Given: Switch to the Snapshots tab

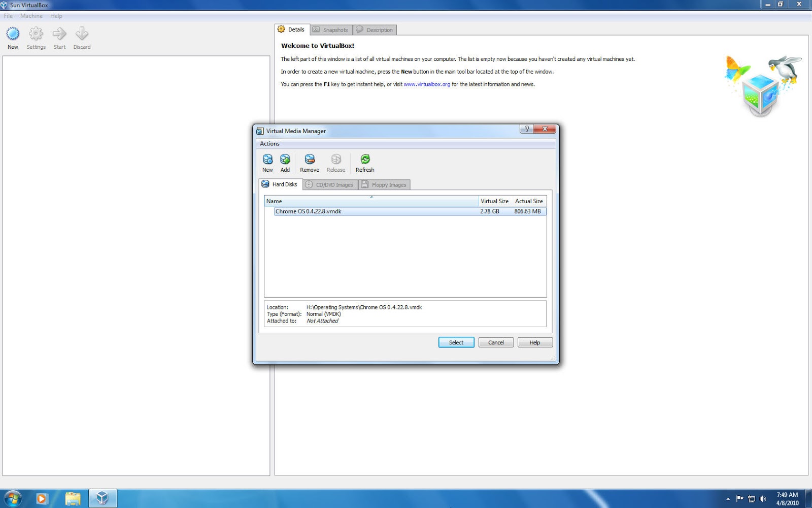Looking at the screenshot, I should [331, 30].
